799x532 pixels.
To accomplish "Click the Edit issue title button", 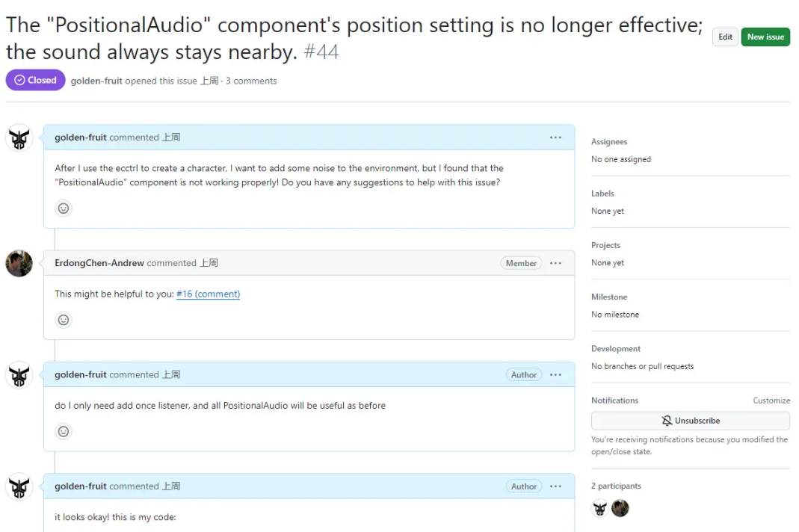I will pos(725,37).
